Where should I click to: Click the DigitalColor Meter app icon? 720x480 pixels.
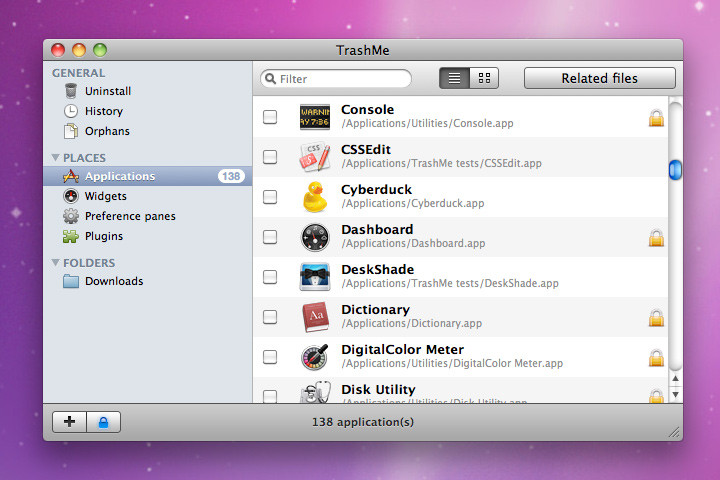[315, 357]
